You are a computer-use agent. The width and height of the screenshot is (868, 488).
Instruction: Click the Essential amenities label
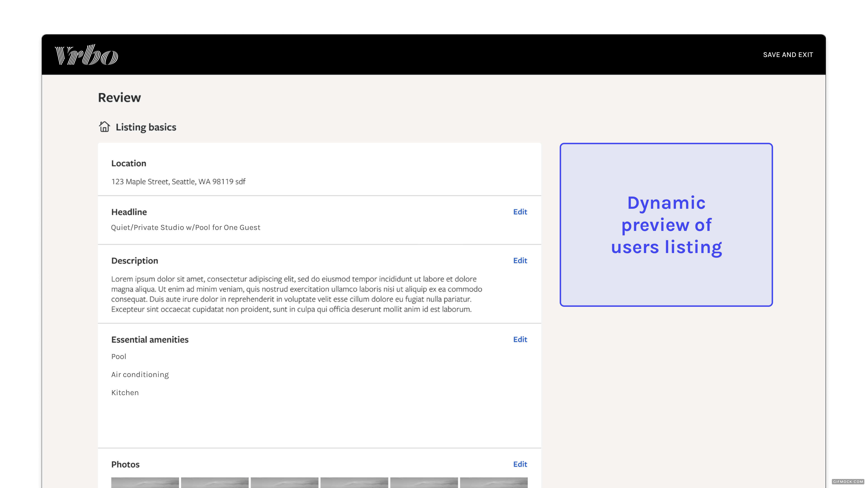tap(150, 340)
